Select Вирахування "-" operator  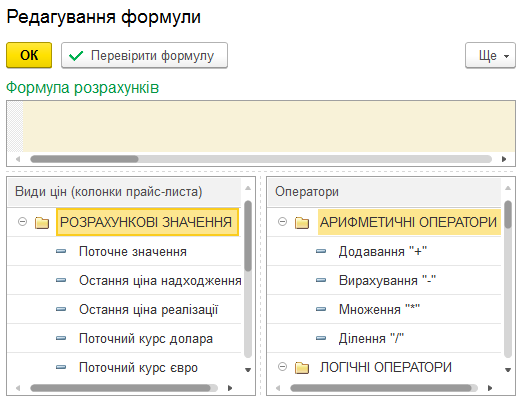(x=384, y=280)
